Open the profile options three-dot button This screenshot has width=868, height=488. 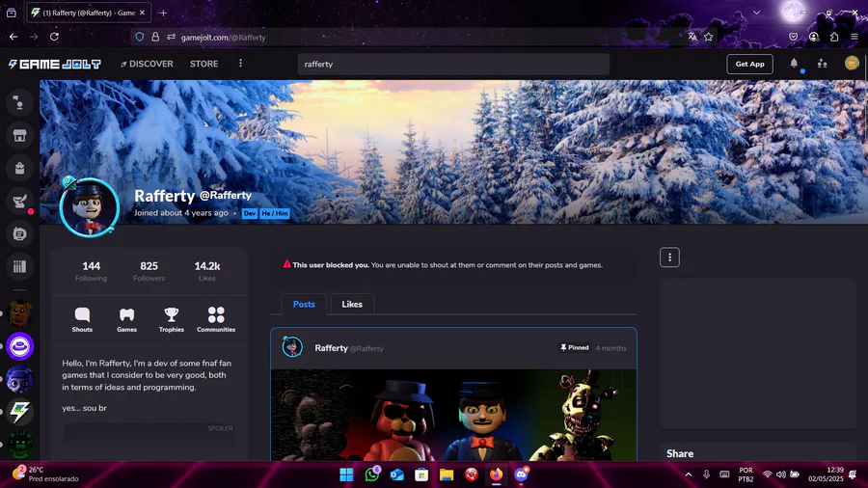pos(669,258)
